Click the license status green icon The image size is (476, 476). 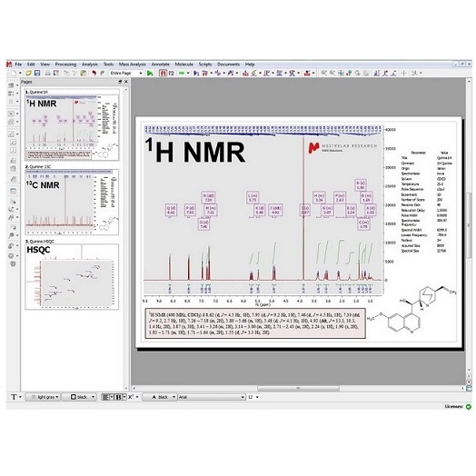[x=469, y=406]
